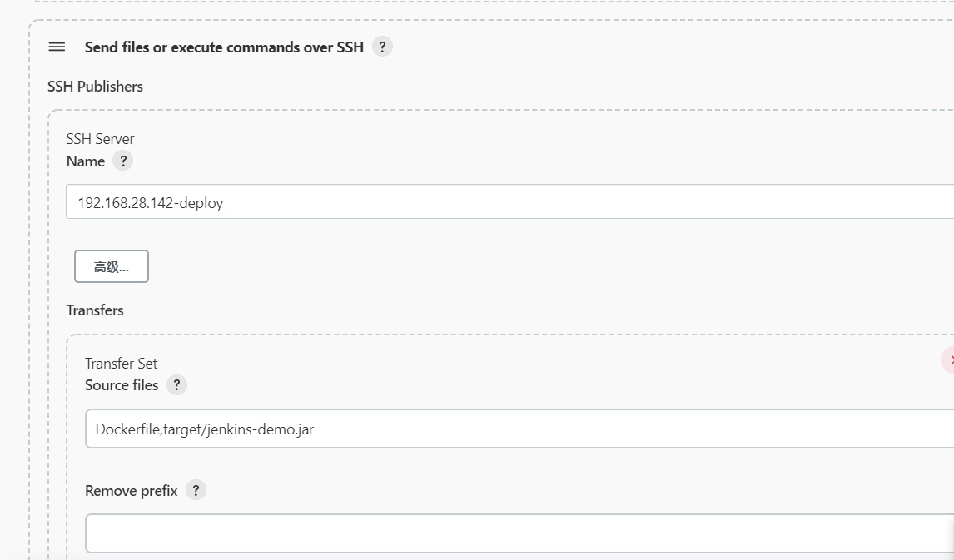Open help for Send files over SSH

click(x=382, y=47)
